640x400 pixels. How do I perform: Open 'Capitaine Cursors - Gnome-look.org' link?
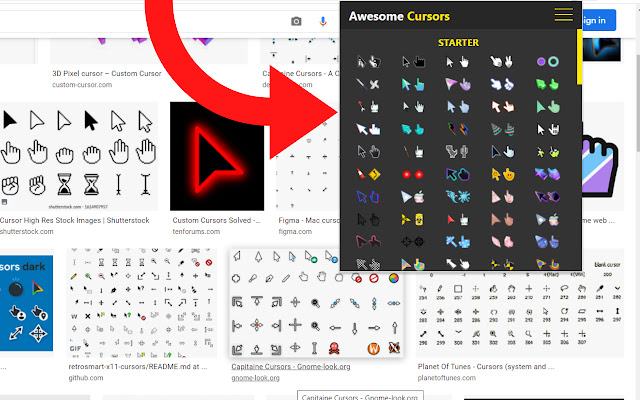click(291, 367)
